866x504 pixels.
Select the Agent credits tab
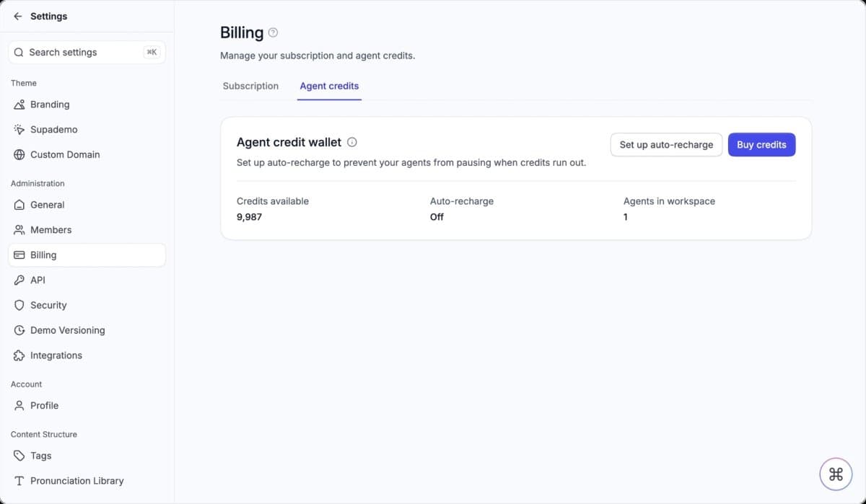[x=329, y=86]
